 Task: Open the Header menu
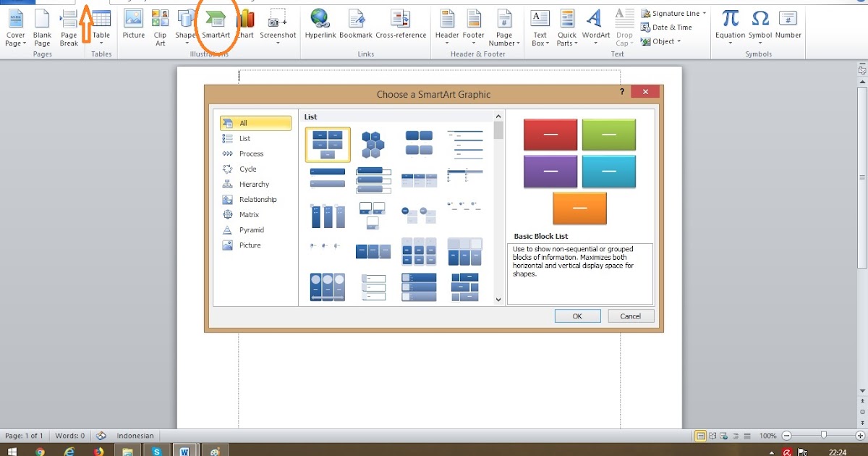click(x=447, y=24)
